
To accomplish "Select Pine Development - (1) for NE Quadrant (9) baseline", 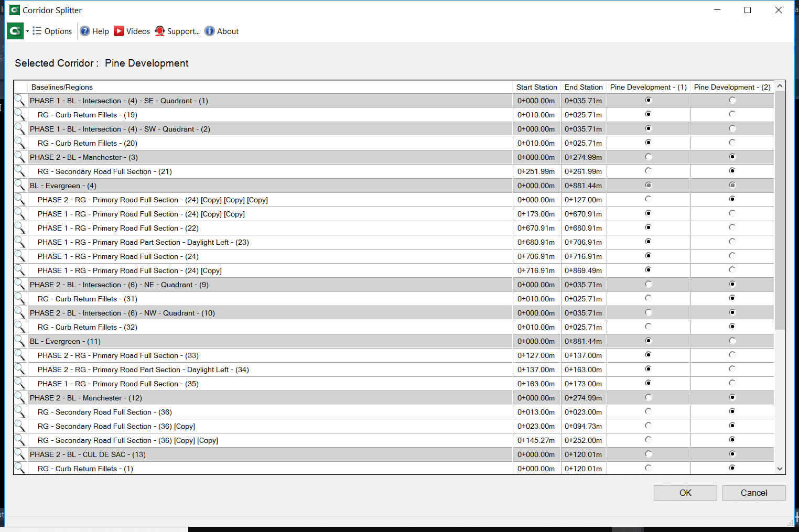I will [x=649, y=284].
